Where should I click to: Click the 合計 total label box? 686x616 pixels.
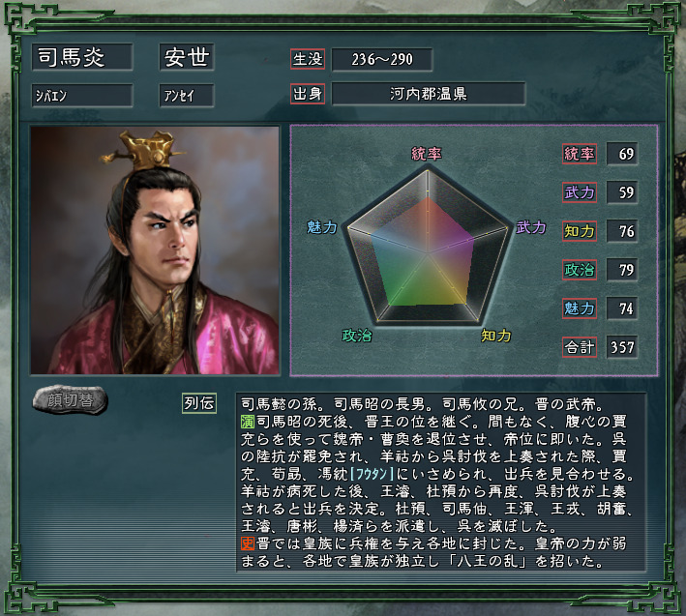580,347
